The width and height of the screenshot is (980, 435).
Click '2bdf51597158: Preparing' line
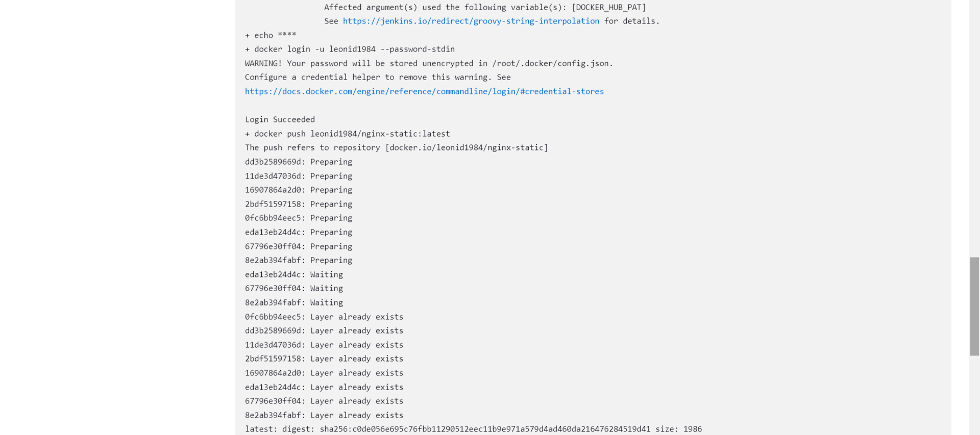[x=299, y=204]
